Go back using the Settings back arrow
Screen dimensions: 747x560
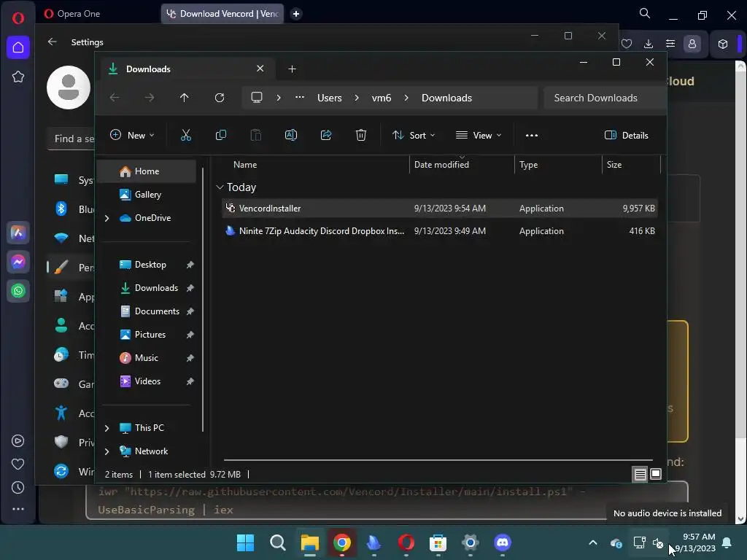[x=53, y=42]
